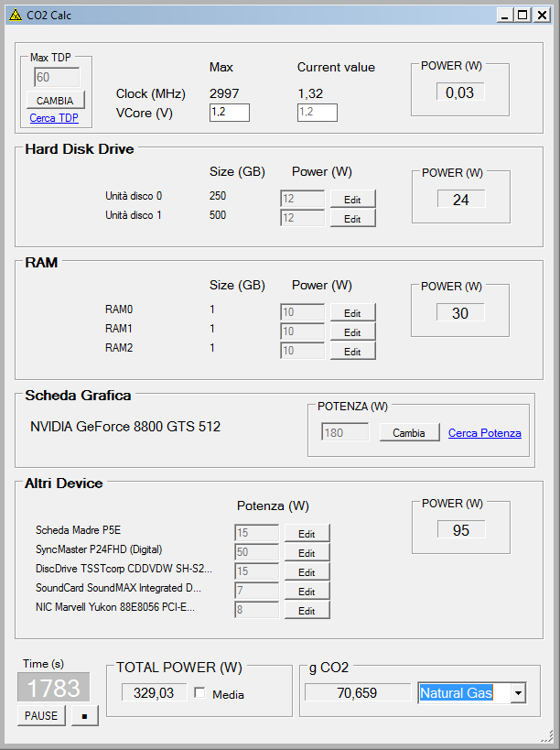Click the CO2 Calc warning icon in title bar

(16, 16)
